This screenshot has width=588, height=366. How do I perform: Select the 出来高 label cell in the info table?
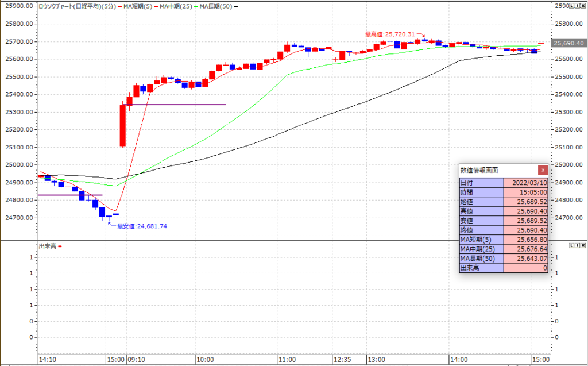pyautogui.click(x=482, y=268)
